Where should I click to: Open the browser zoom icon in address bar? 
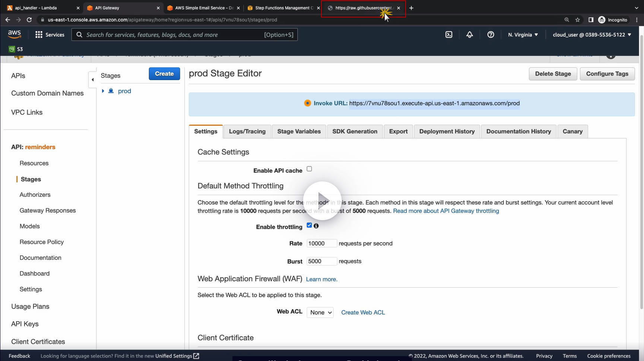567,20
